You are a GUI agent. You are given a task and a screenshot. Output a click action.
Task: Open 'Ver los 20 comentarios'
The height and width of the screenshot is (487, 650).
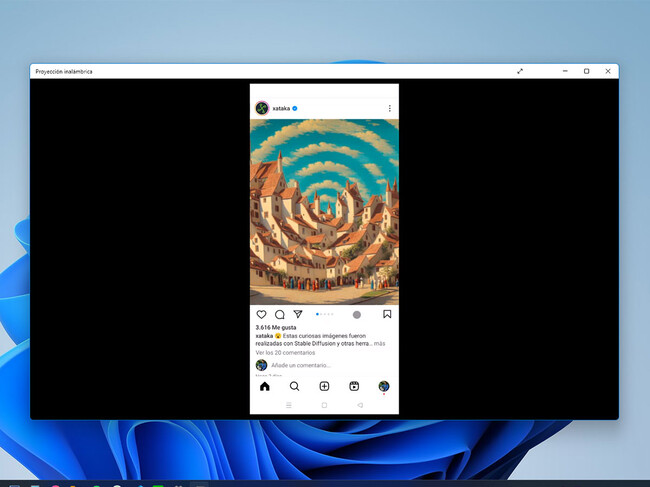(x=285, y=353)
